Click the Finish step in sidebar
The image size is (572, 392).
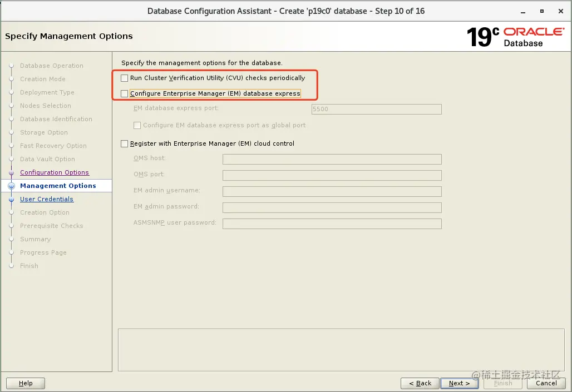29,266
